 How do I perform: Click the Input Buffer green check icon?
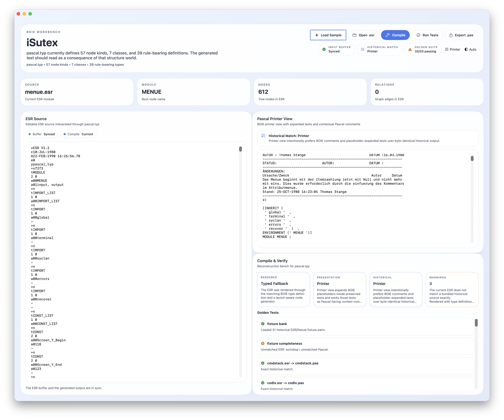[324, 49]
